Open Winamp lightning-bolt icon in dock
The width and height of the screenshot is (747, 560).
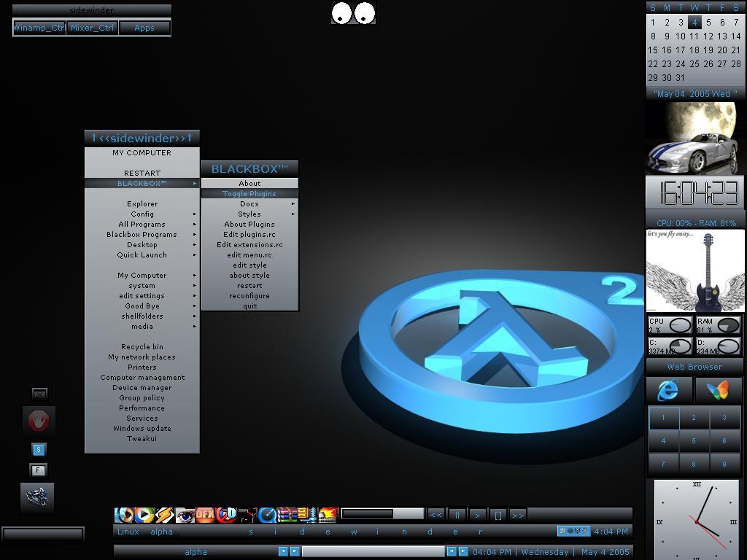pyautogui.click(x=164, y=515)
